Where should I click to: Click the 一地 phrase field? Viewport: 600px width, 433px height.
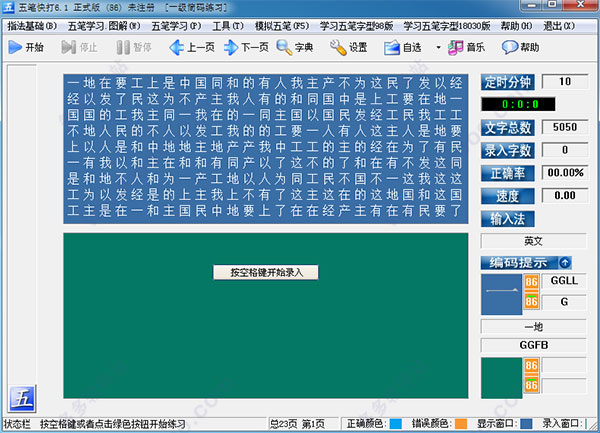click(x=533, y=327)
